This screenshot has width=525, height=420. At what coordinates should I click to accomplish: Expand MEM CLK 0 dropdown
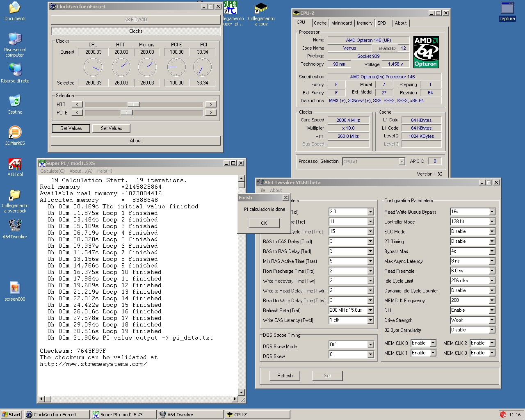433,343
